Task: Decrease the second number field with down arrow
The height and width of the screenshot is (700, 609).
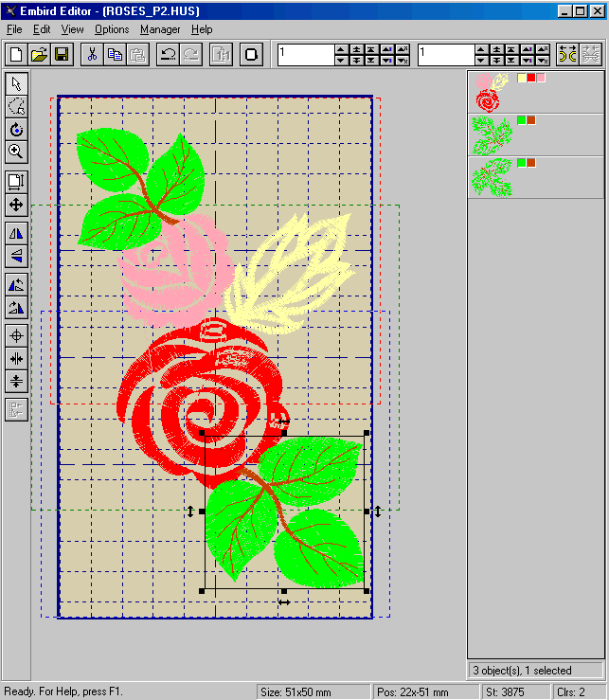Action: pos(481,61)
